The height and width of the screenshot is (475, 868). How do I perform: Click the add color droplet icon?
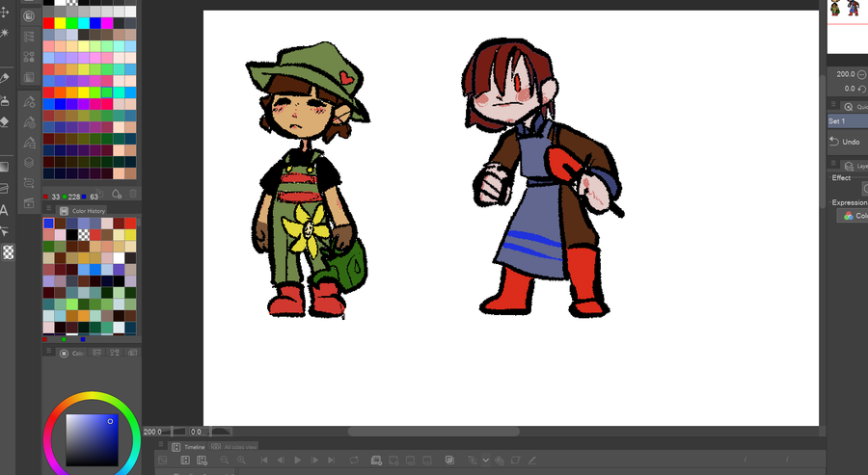point(117,194)
